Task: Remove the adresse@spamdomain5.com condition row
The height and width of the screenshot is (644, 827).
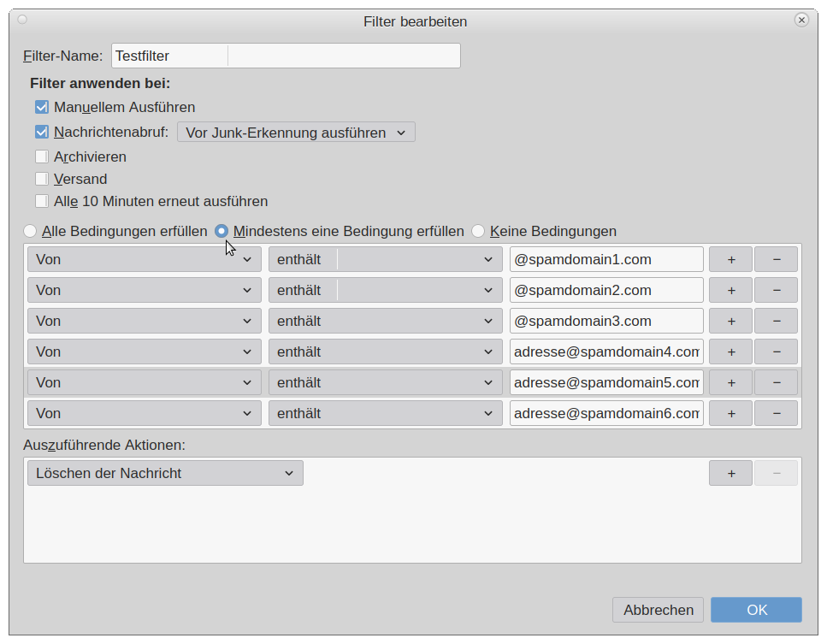Action: point(776,382)
